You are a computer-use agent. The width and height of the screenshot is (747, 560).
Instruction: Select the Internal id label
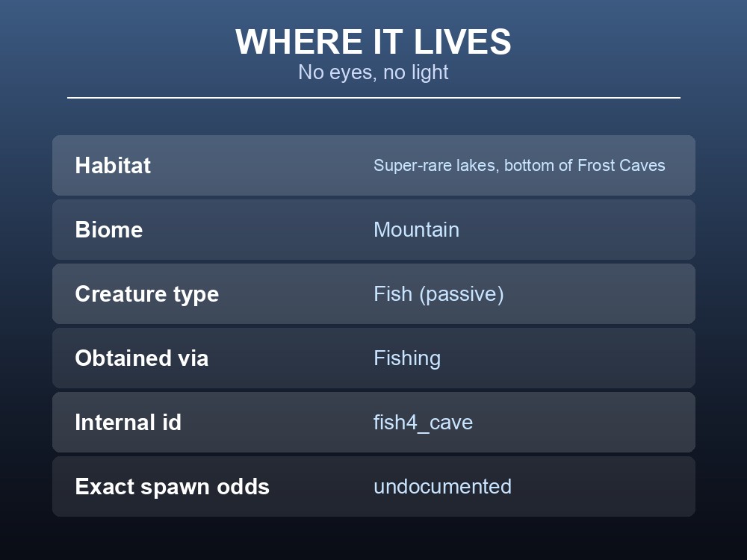(128, 423)
